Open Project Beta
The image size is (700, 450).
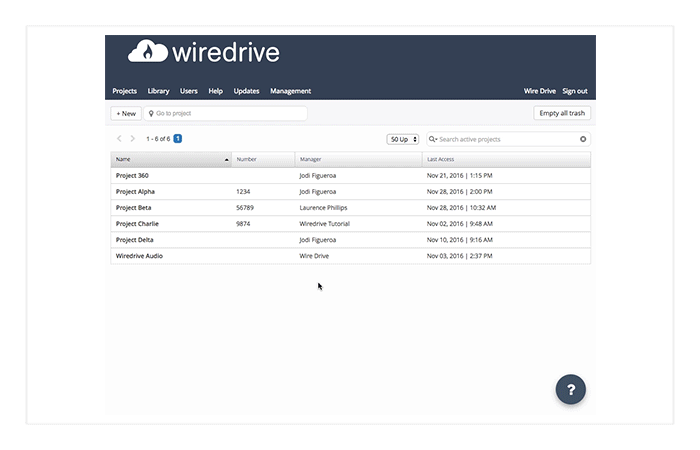click(133, 208)
